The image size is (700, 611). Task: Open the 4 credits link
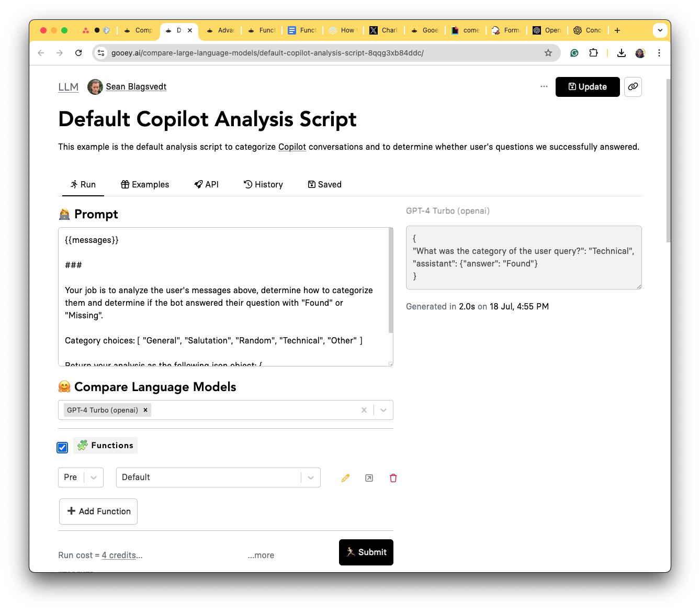[x=119, y=555]
